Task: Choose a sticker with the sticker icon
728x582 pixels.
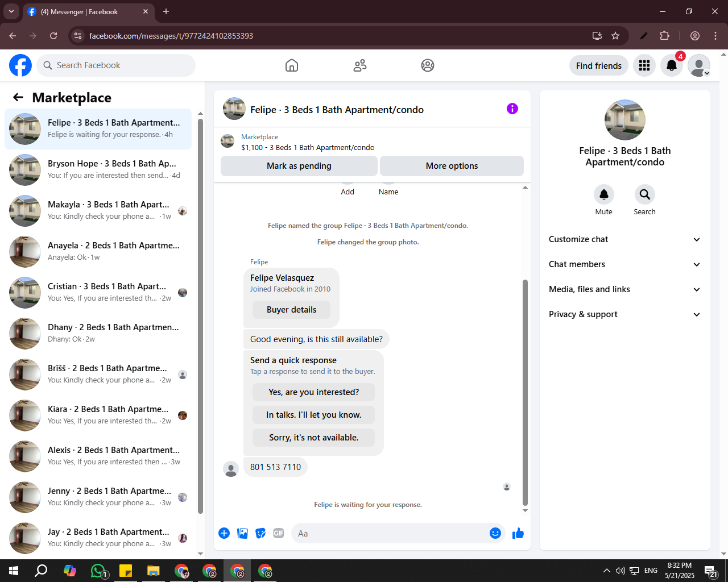Action: click(260, 533)
